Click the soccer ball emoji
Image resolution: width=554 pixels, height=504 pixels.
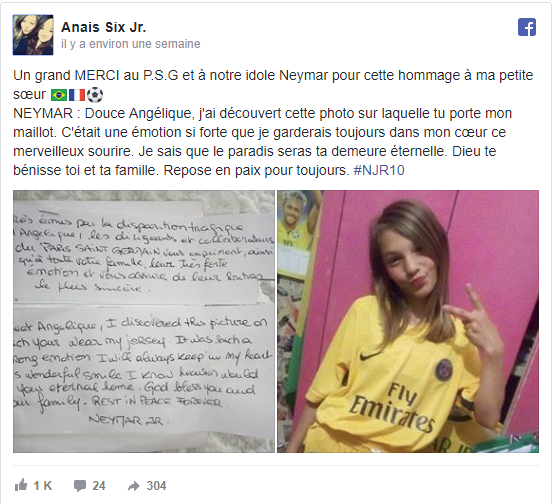tap(95, 95)
